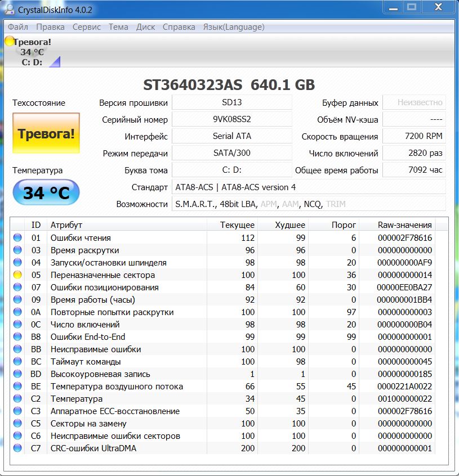Click the interface field Serial ATA

click(x=232, y=136)
